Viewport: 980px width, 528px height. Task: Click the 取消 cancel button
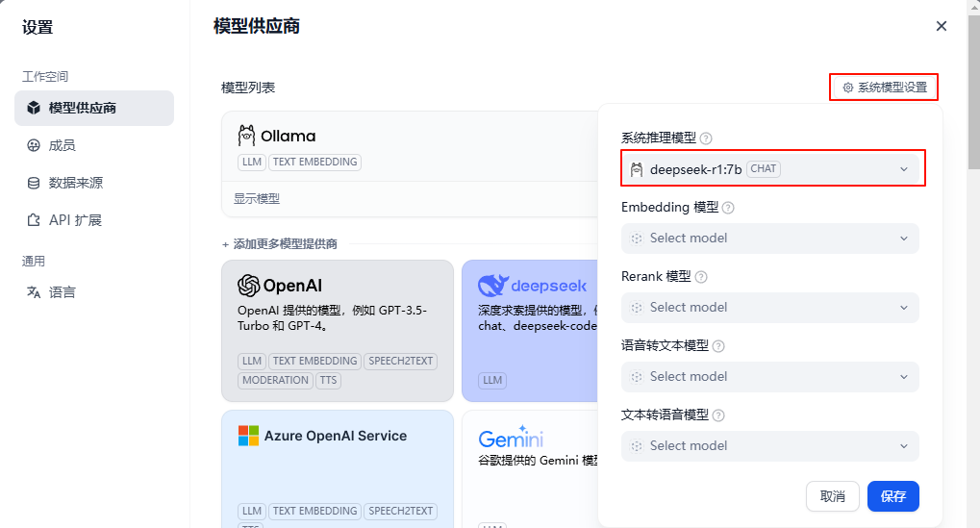(x=833, y=496)
